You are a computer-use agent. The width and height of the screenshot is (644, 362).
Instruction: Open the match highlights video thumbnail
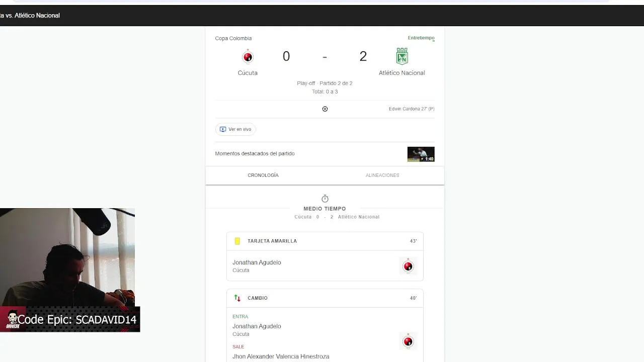421,154
